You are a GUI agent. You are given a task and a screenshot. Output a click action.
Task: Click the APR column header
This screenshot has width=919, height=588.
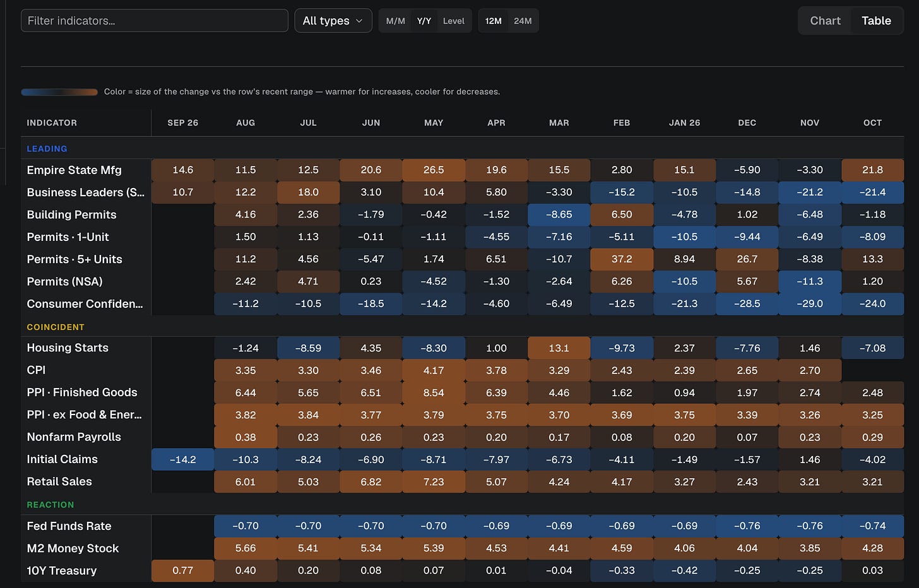coord(496,123)
